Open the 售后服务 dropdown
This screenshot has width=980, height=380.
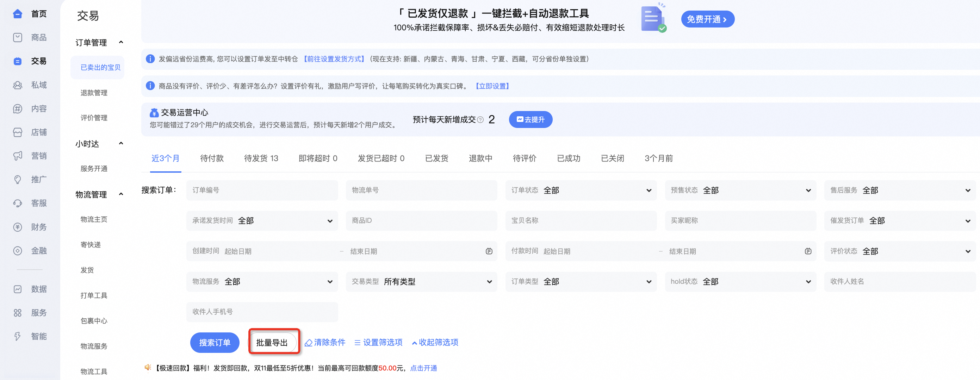pos(900,190)
